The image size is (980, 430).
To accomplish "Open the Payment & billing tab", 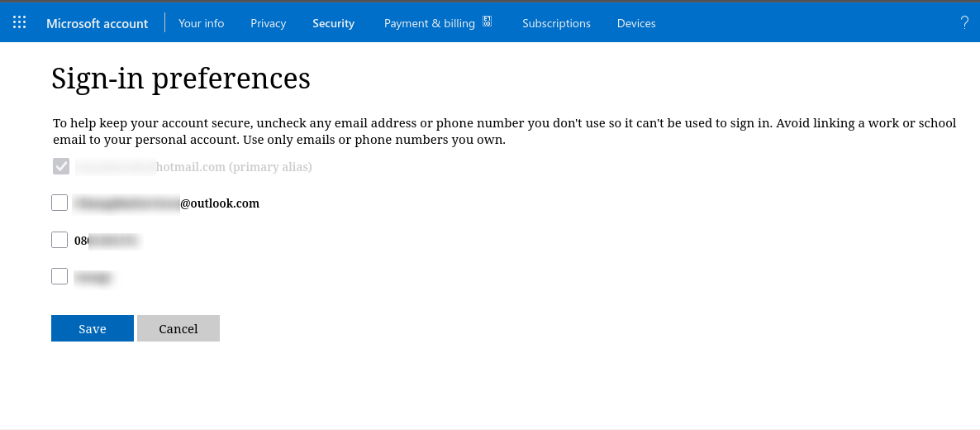I will [429, 23].
